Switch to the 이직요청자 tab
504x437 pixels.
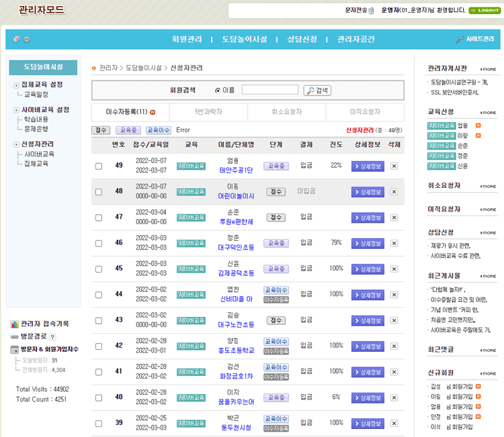pos(365,111)
